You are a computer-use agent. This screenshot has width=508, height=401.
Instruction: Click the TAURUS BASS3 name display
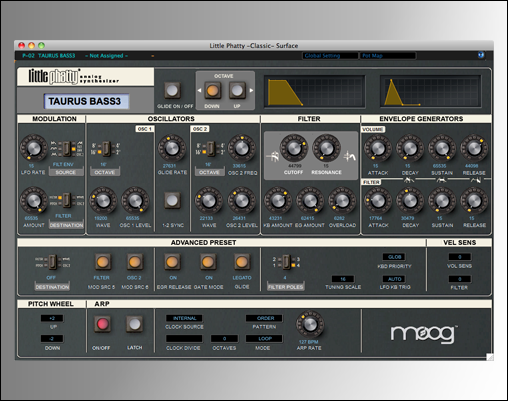click(x=86, y=101)
